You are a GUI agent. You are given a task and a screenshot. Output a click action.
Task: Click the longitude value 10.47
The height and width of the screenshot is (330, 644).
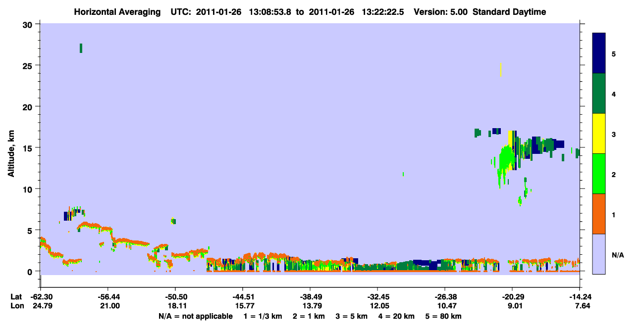(x=446, y=306)
